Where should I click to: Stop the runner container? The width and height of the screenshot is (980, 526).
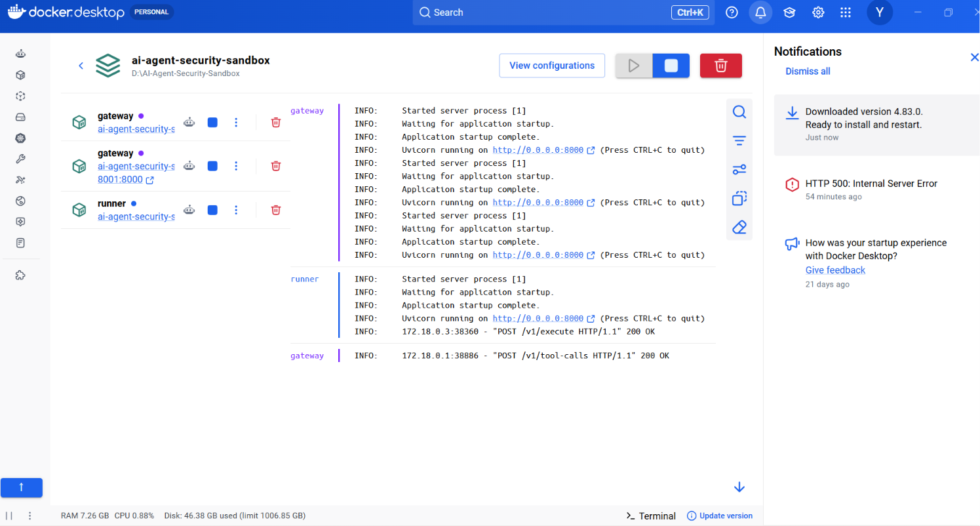tap(212, 210)
